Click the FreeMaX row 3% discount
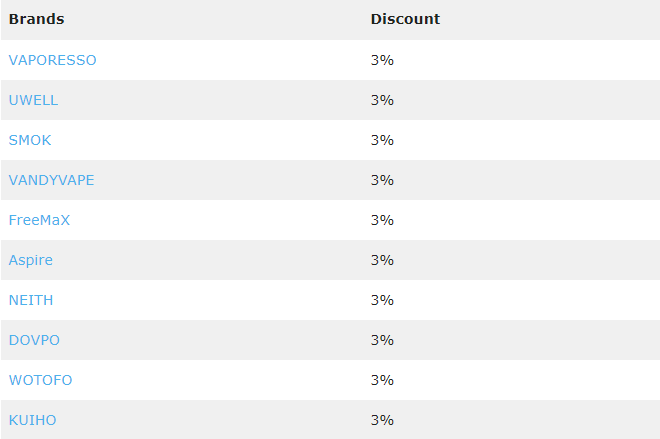The width and height of the screenshot is (660, 439). pos(382,220)
